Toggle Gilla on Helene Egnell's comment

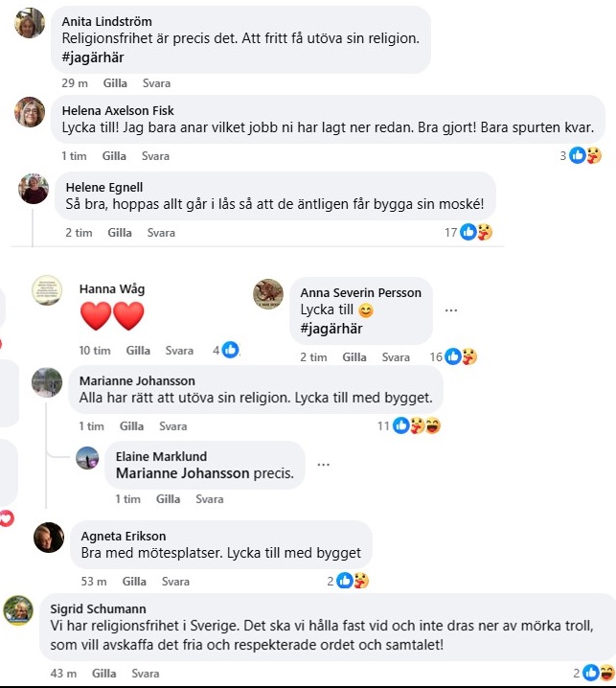point(120,233)
